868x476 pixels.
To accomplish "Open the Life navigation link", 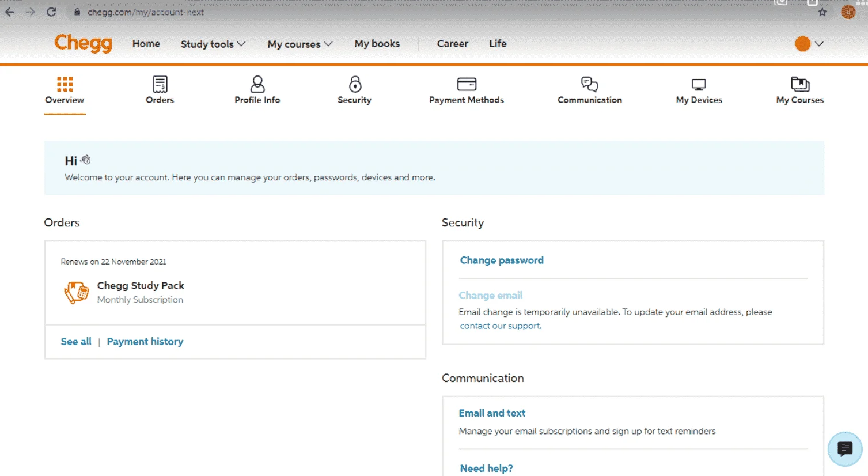I will [498, 44].
